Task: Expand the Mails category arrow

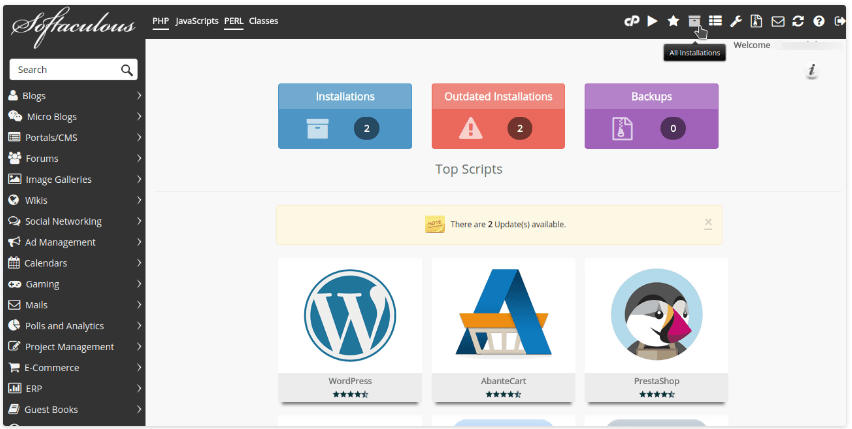Action: coord(139,305)
